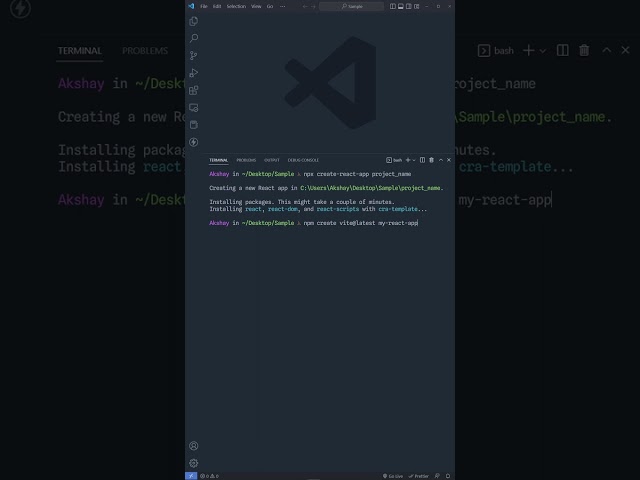Click 'Installing packages' line in terminal

[302, 202]
